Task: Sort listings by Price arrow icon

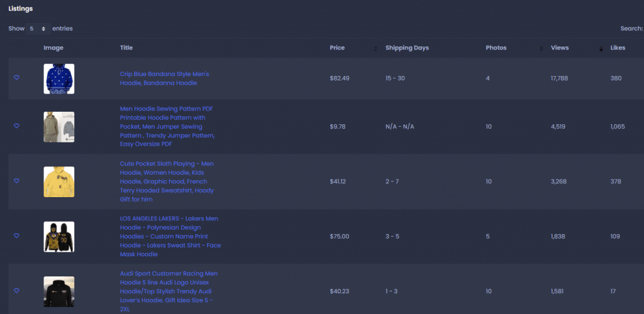Action: coord(375,48)
